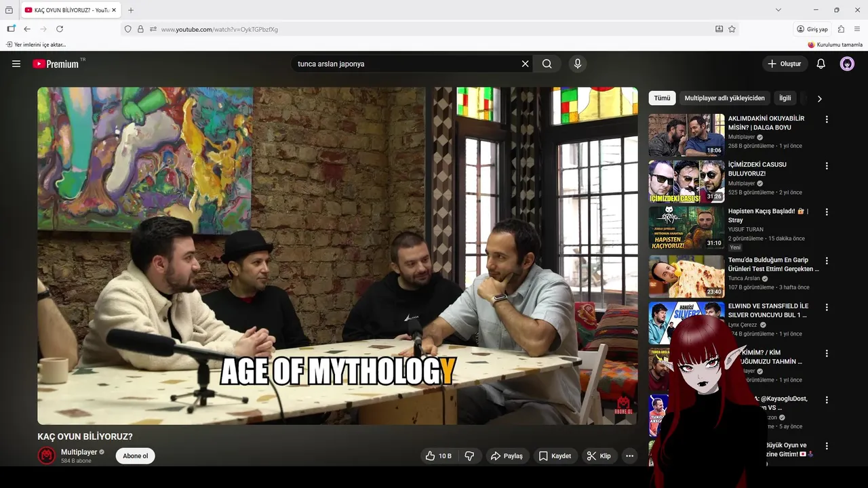
Task: Open the YouTube guide hamburger menu
Action: tap(16, 64)
